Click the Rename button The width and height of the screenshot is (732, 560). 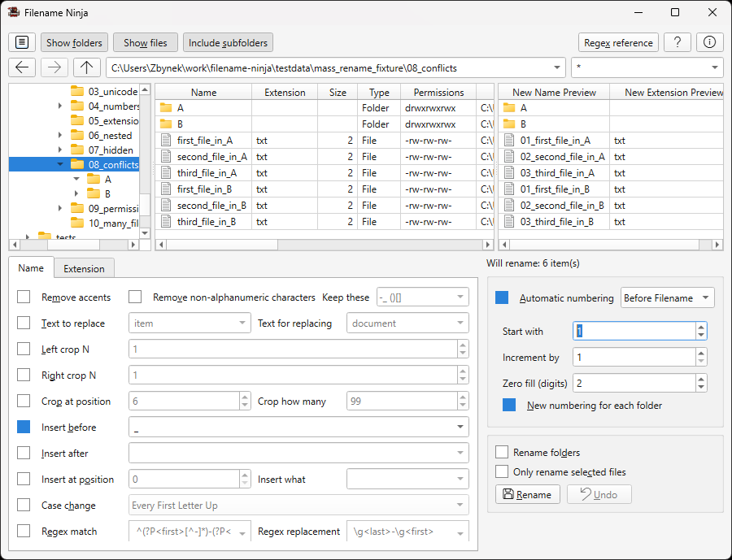[x=527, y=493]
